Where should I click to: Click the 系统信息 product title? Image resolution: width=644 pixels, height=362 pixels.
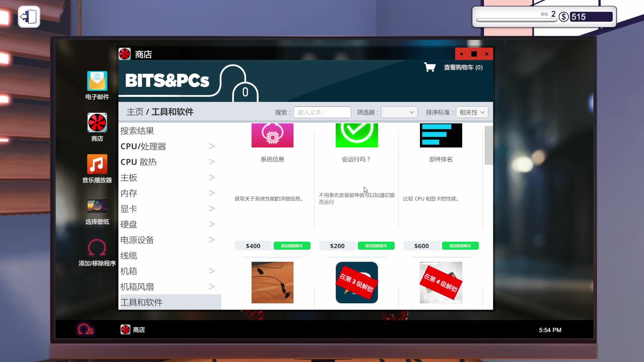[x=272, y=159]
